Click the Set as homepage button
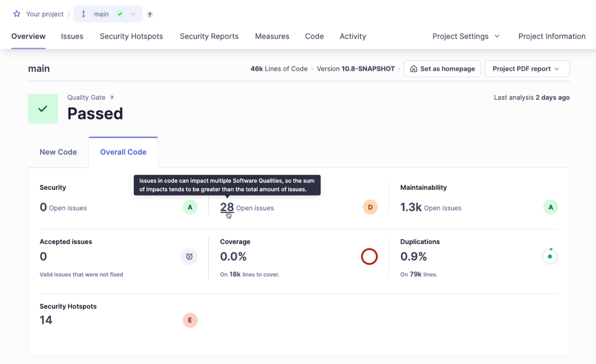 click(x=442, y=69)
